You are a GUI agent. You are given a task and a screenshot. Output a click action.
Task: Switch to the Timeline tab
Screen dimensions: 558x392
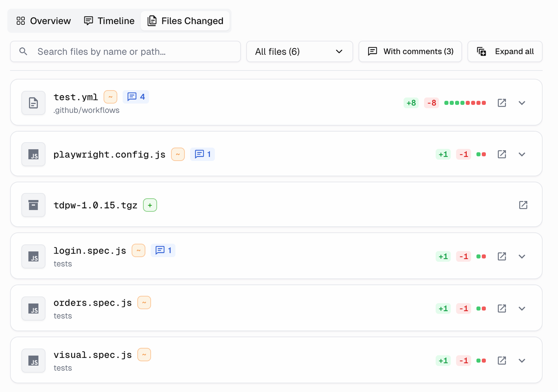click(109, 21)
